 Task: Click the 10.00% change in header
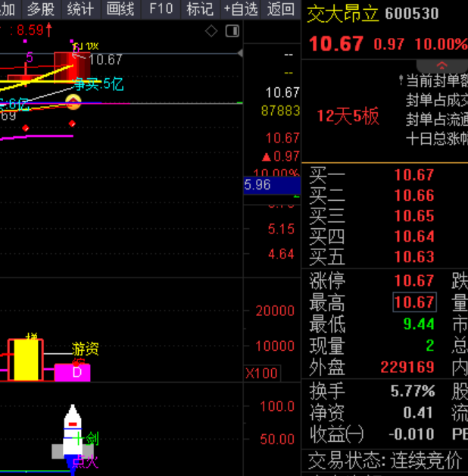pos(441,44)
